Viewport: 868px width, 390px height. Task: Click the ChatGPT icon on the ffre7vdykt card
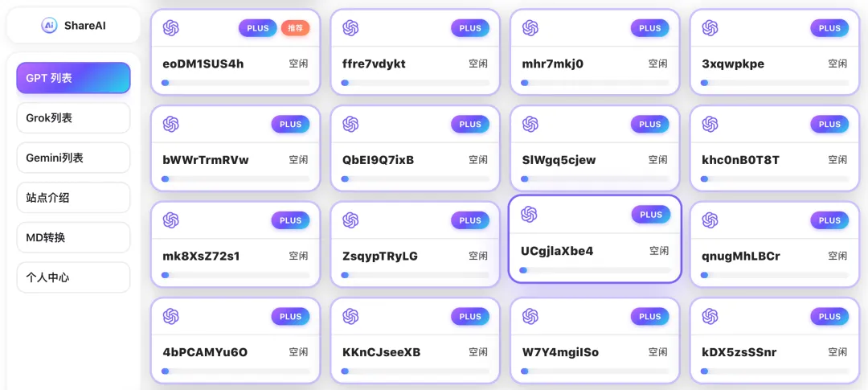pyautogui.click(x=350, y=28)
